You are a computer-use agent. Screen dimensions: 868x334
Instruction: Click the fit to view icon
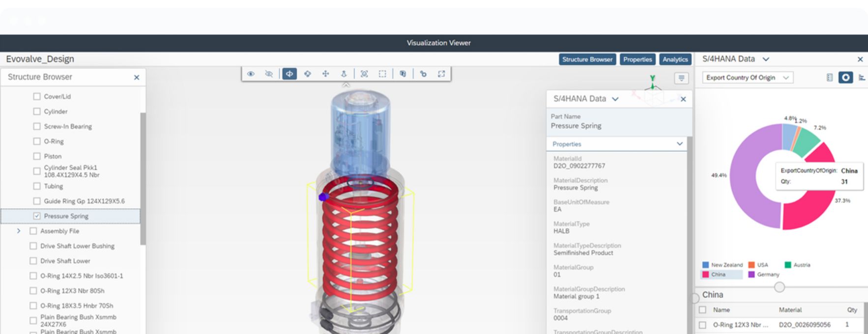pos(364,74)
